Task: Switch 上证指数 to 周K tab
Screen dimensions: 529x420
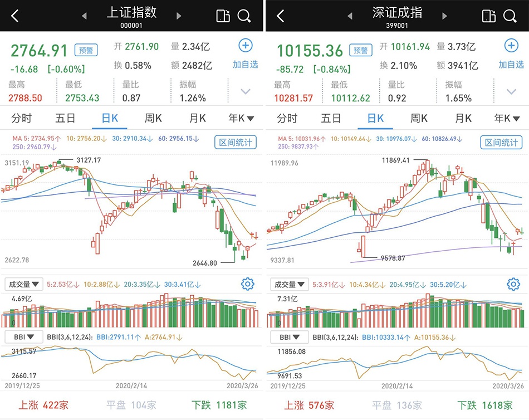Action: (x=153, y=118)
